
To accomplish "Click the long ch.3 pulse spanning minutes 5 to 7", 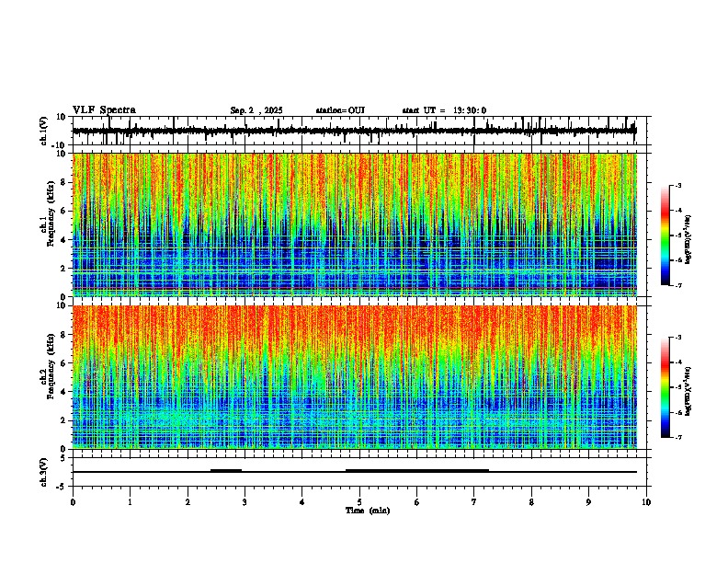I will click(x=417, y=470).
